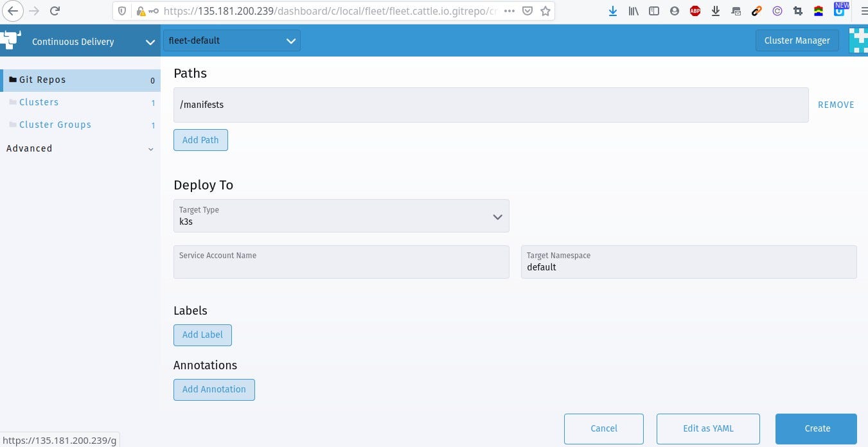Open the Firefox library icon
The image size is (868, 447).
pyautogui.click(x=633, y=11)
